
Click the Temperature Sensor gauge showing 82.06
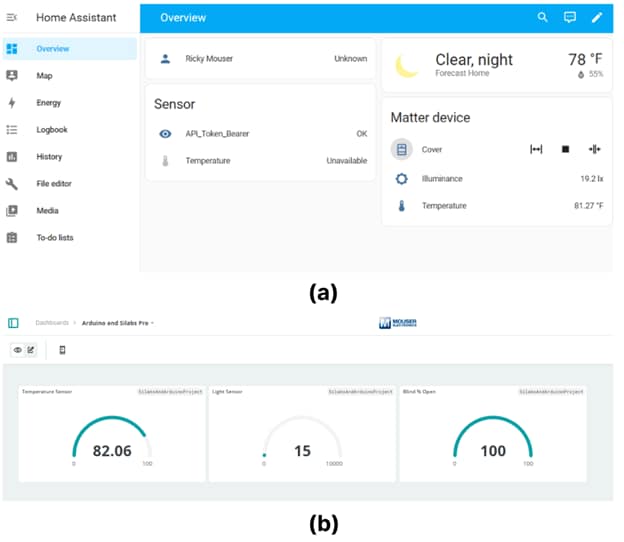(112, 442)
